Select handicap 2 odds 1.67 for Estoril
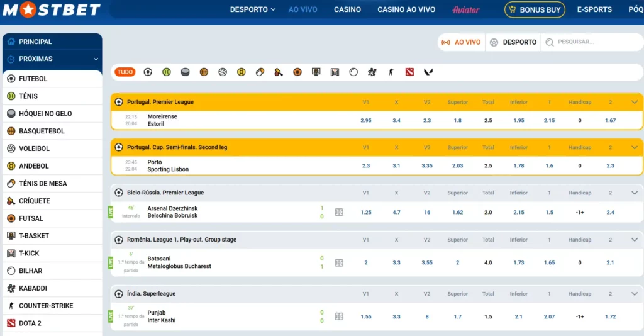Image resolution: width=644 pixels, height=336 pixels. pos(610,121)
